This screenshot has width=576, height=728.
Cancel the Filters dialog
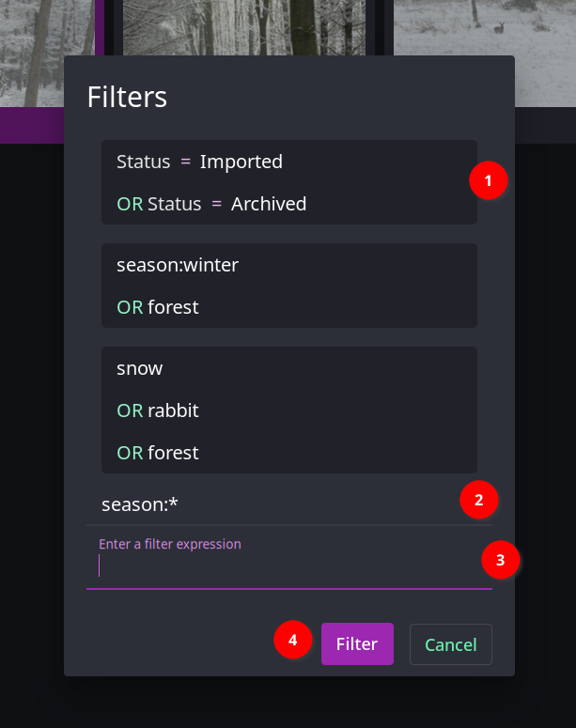(x=451, y=644)
